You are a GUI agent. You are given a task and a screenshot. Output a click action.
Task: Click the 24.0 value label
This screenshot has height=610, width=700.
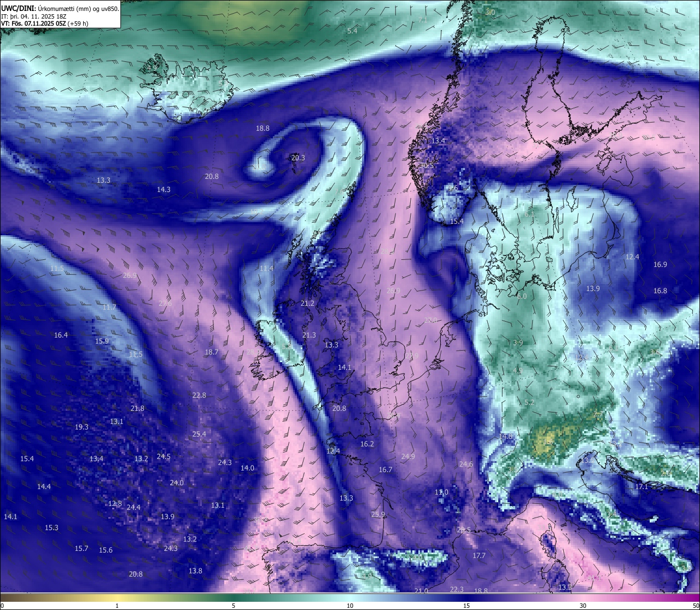[177, 483]
